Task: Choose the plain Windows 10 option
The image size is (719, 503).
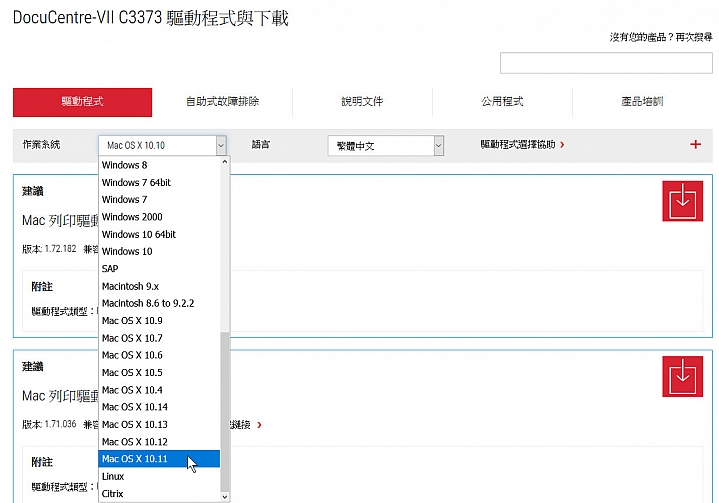Action: [x=159, y=251]
